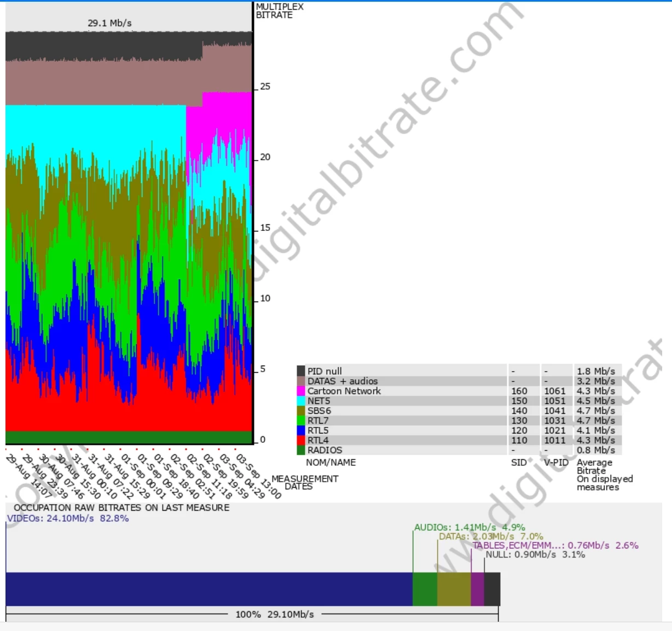Click the olive SBS6 legend swatch
This screenshot has height=631, width=672.
click(x=300, y=410)
